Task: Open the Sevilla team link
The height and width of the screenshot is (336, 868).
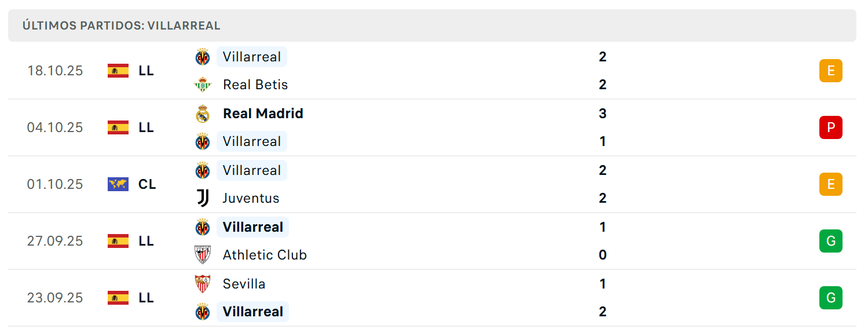Action: click(x=244, y=284)
